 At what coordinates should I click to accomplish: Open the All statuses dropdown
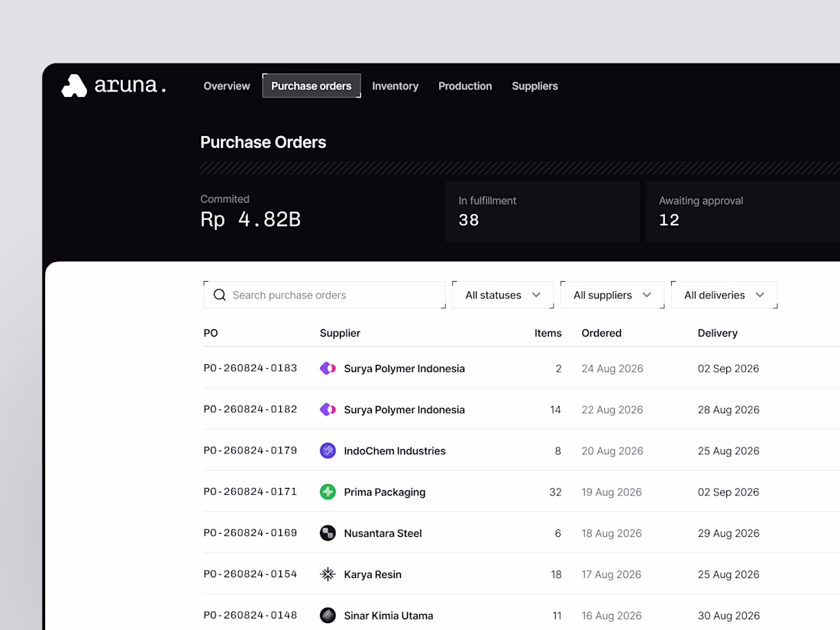click(503, 295)
